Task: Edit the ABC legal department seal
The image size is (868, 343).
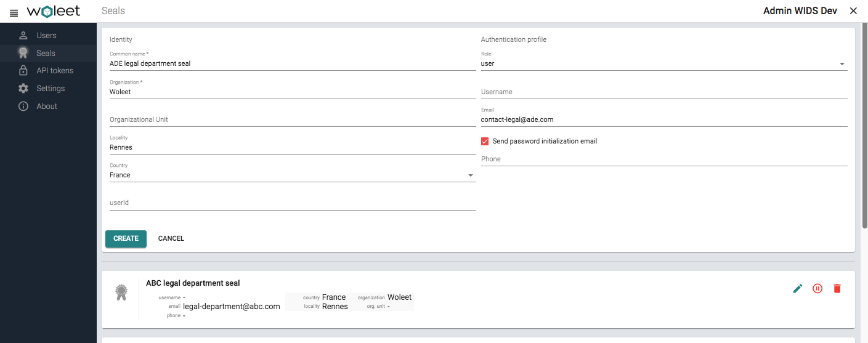Action: pos(798,288)
